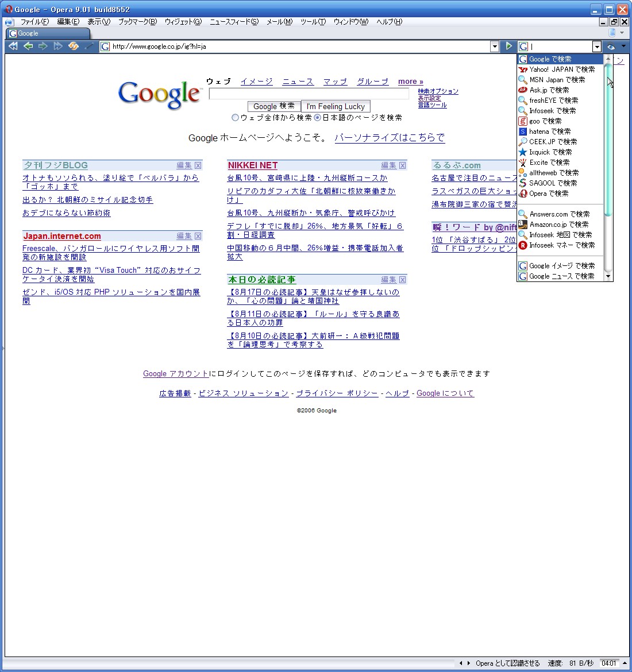
Task: Click the Fast Forward navigation button
Action: pos(58,47)
